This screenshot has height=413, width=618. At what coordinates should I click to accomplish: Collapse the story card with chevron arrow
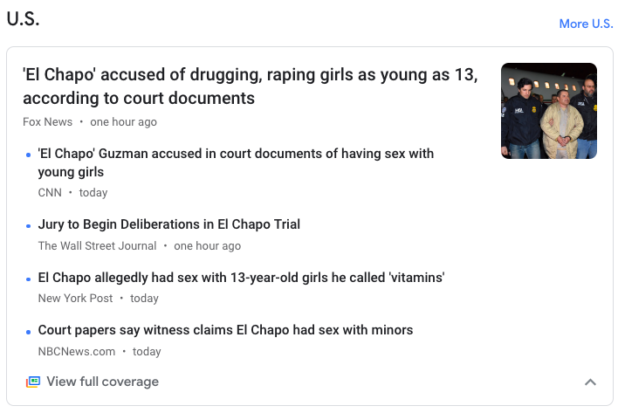click(590, 382)
